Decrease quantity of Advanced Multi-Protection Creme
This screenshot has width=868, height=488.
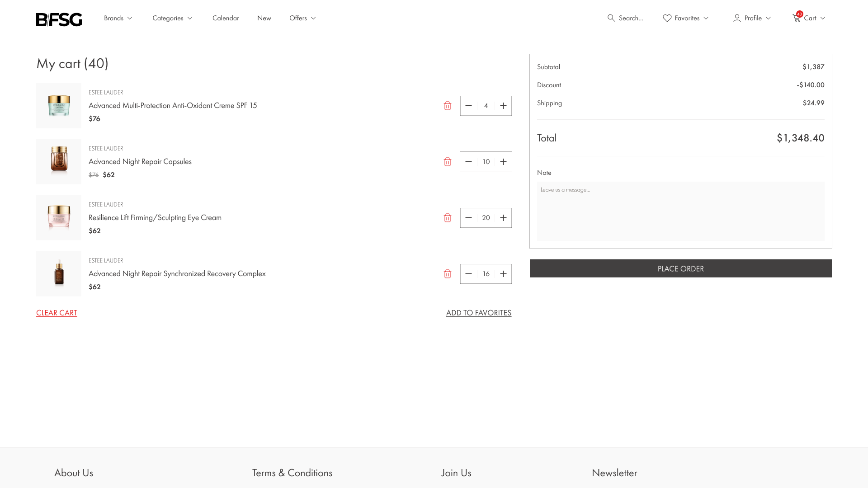[x=469, y=106]
